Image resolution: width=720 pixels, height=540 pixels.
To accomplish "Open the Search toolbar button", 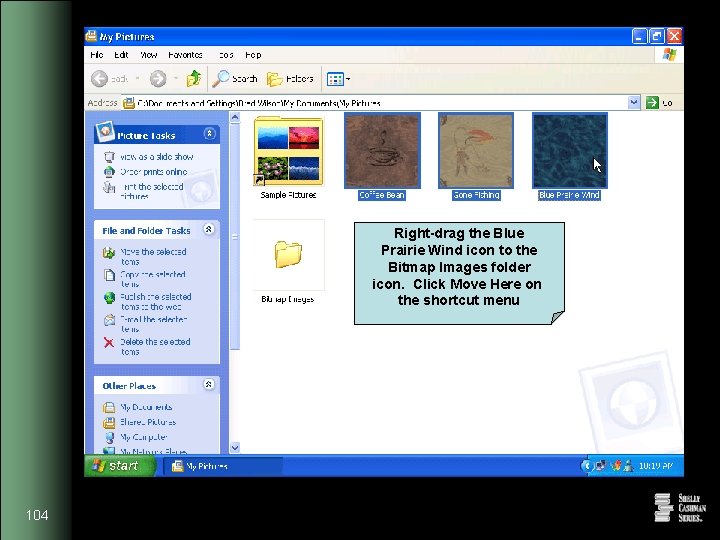I will (235, 79).
